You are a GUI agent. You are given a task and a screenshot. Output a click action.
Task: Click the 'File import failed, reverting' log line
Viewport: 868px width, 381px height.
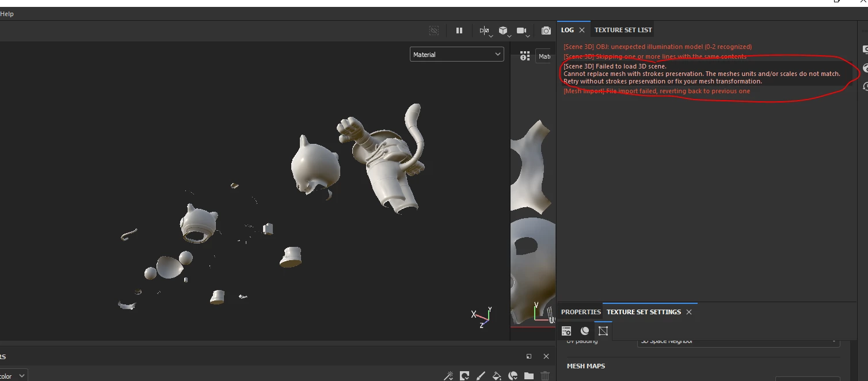[657, 91]
